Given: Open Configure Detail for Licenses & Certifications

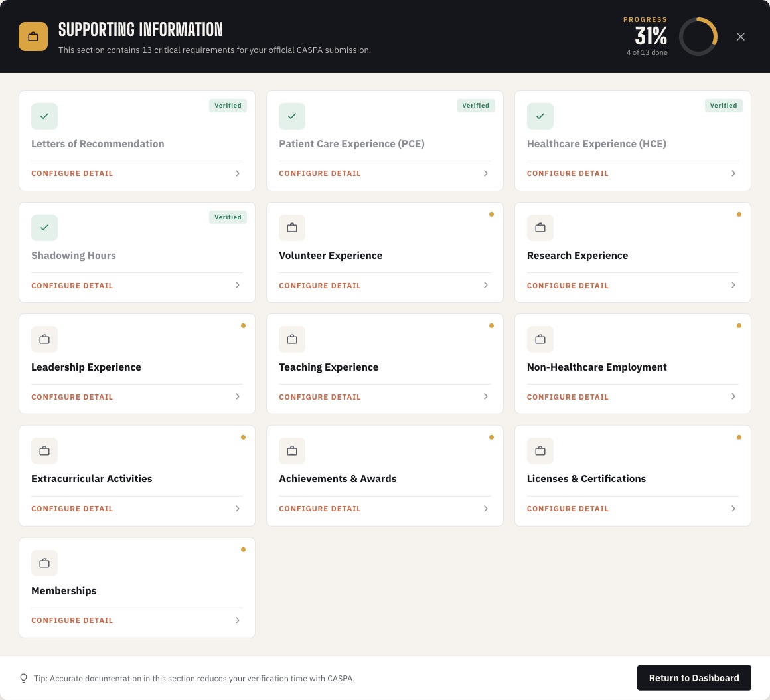Looking at the screenshot, I should coord(568,509).
